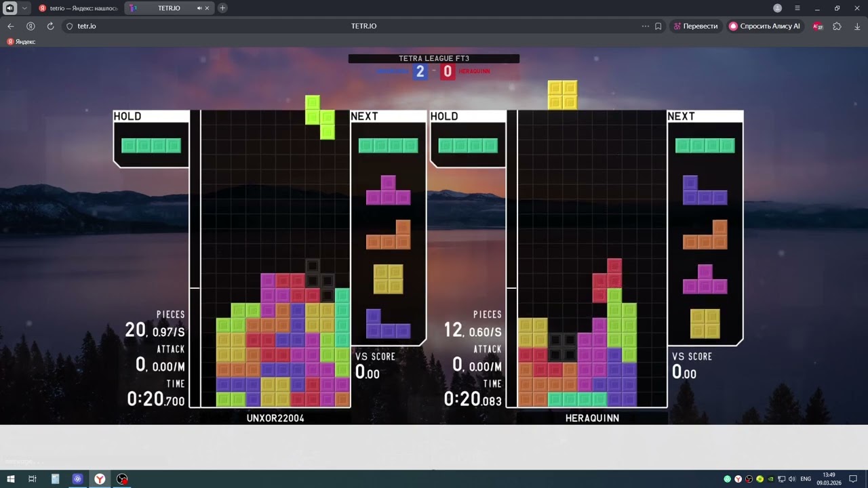Open the downloads arrow icon
This screenshot has width=868, height=488.
click(857, 26)
